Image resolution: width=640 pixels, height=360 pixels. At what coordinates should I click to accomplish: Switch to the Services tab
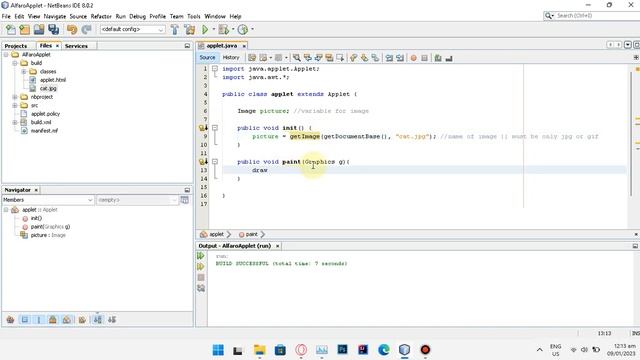pyautogui.click(x=76, y=46)
